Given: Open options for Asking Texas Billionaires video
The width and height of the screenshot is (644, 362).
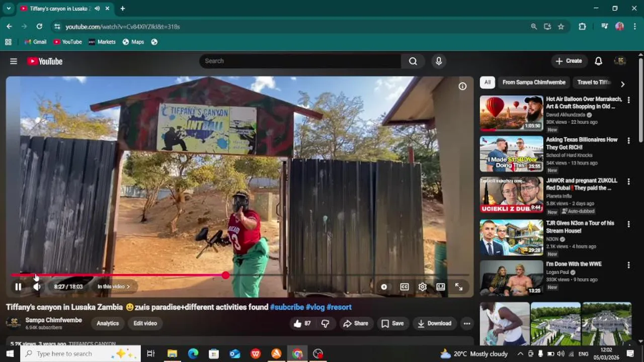Looking at the screenshot, I should [x=628, y=141].
